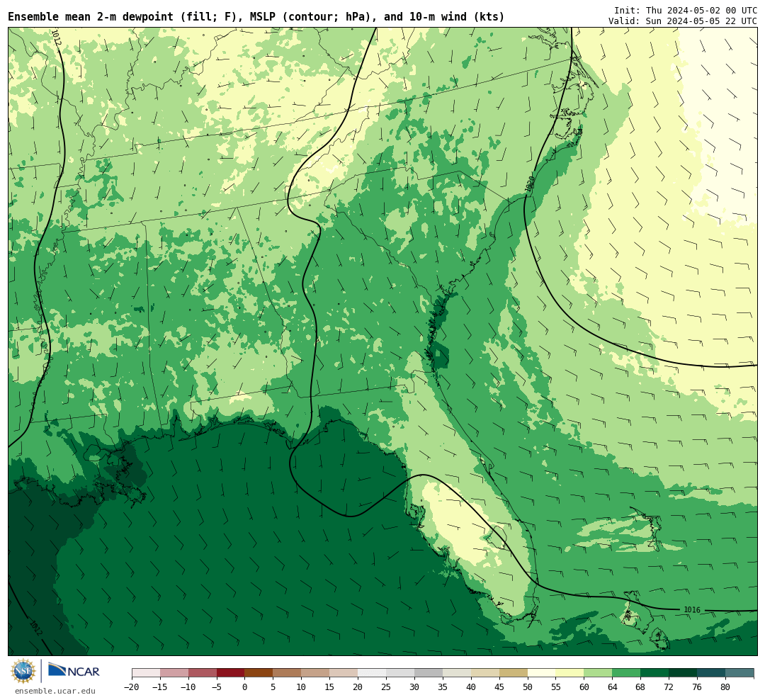
Task: Pick the dark red swatch between -5 and 0
Action: coord(231,673)
